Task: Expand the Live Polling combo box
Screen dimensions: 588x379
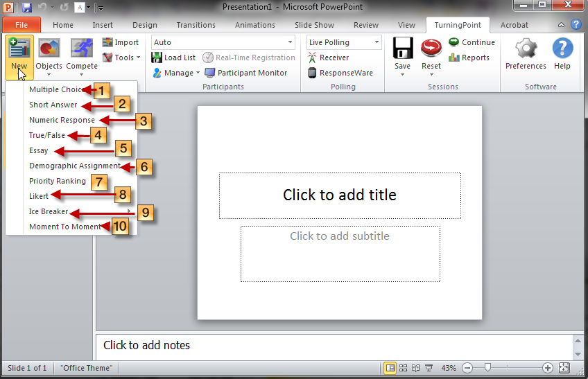Action: (377, 42)
